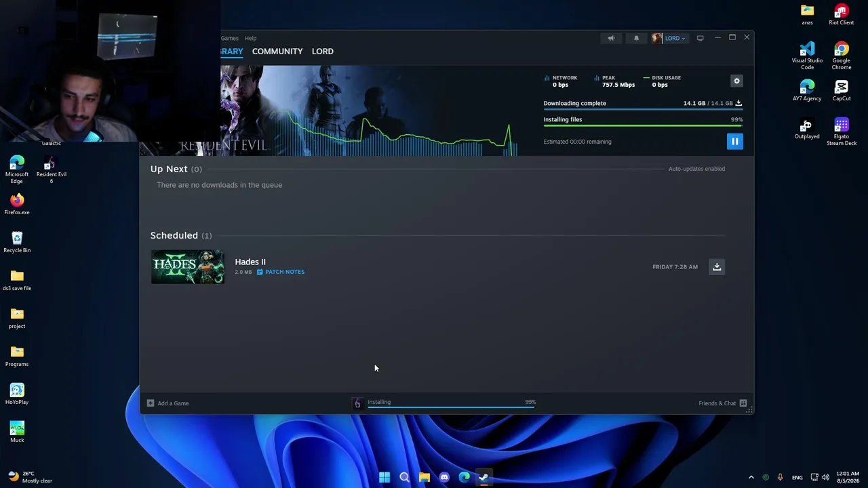Open the Steam Help menu
868x488 pixels.
[250, 38]
